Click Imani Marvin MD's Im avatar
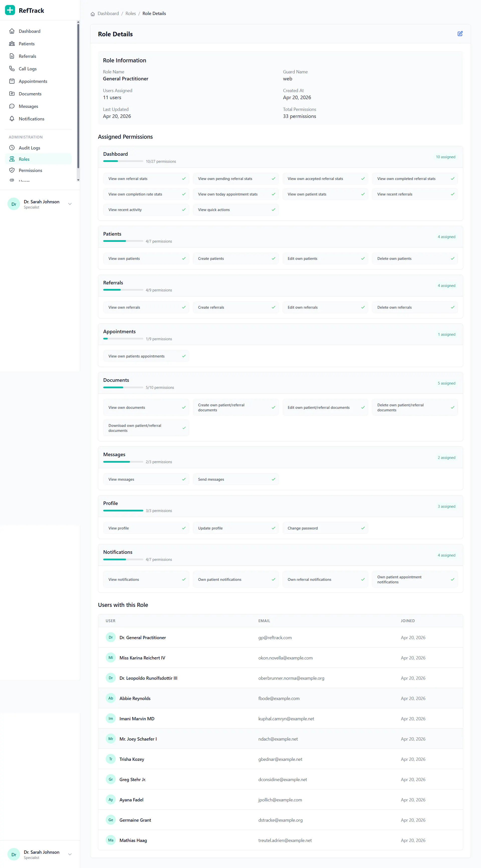The width and height of the screenshot is (481, 868). click(x=110, y=718)
